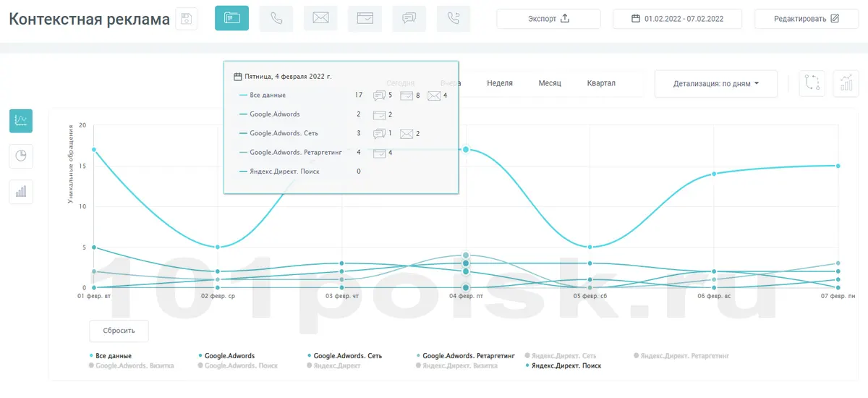Click the 'Сбросить' reset button
The width and height of the screenshot is (868, 398).
coord(119,331)
